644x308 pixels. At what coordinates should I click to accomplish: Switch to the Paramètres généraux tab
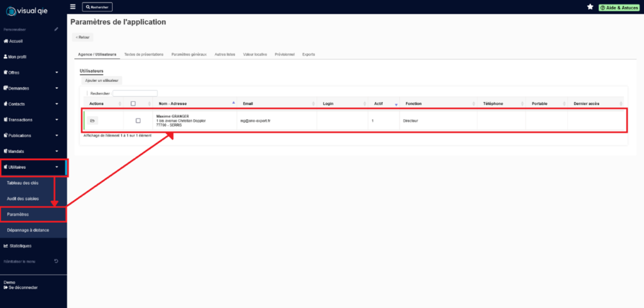click(x=189, y=54)
